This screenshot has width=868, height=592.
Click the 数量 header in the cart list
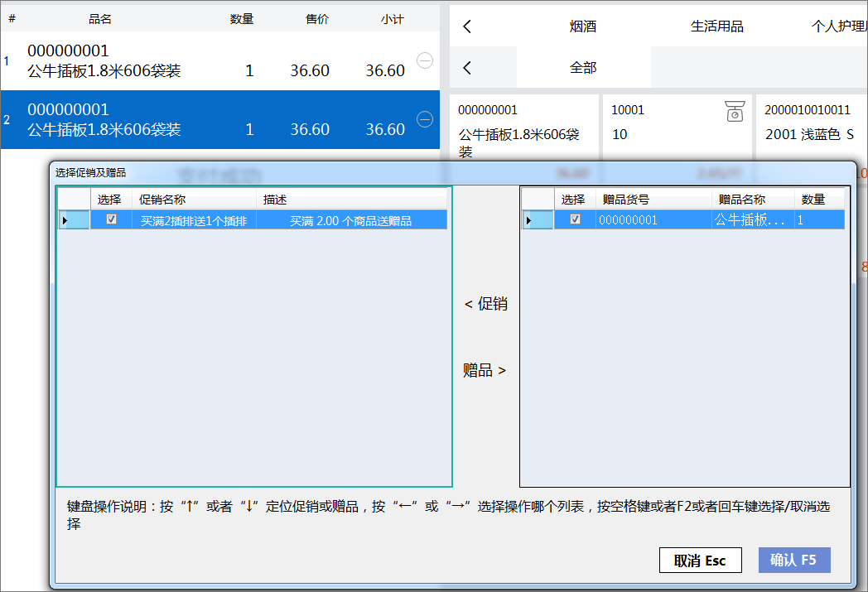pos(242,19)
